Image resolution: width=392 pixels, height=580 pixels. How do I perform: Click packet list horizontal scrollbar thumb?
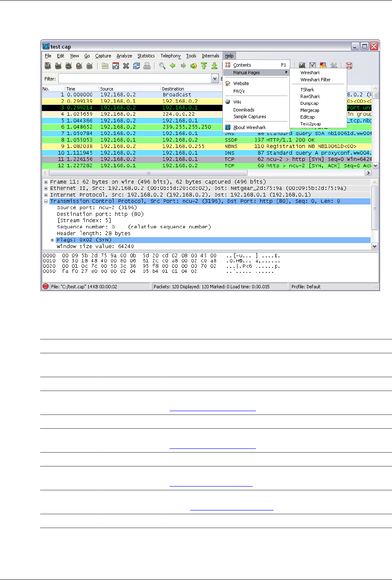(x=148, y=173)
